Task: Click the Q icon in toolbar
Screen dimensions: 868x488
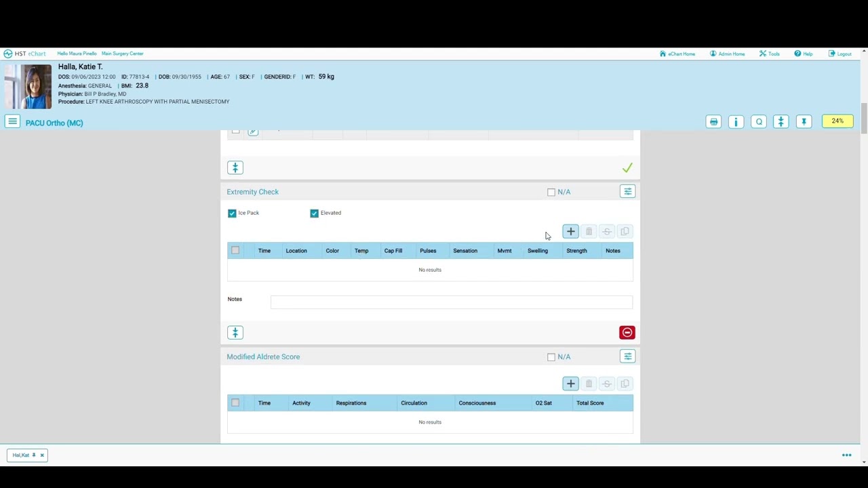Action: (759, 122)
